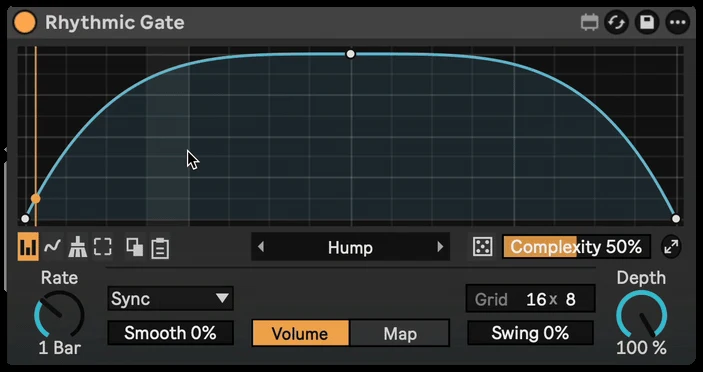703x372 pixels.
Task: Paste the shape with the clipboard icon
Action: click(x=160, y=248)
